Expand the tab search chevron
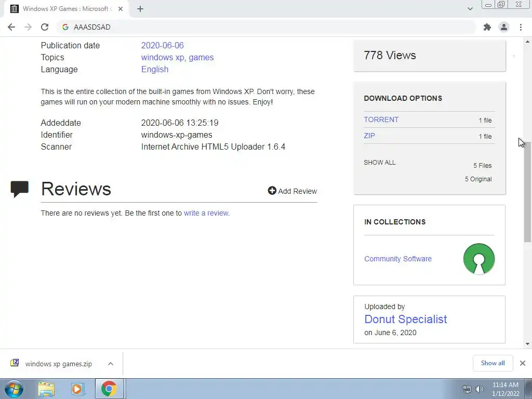This screenshot has width=532, height=399. coord(470,9)
